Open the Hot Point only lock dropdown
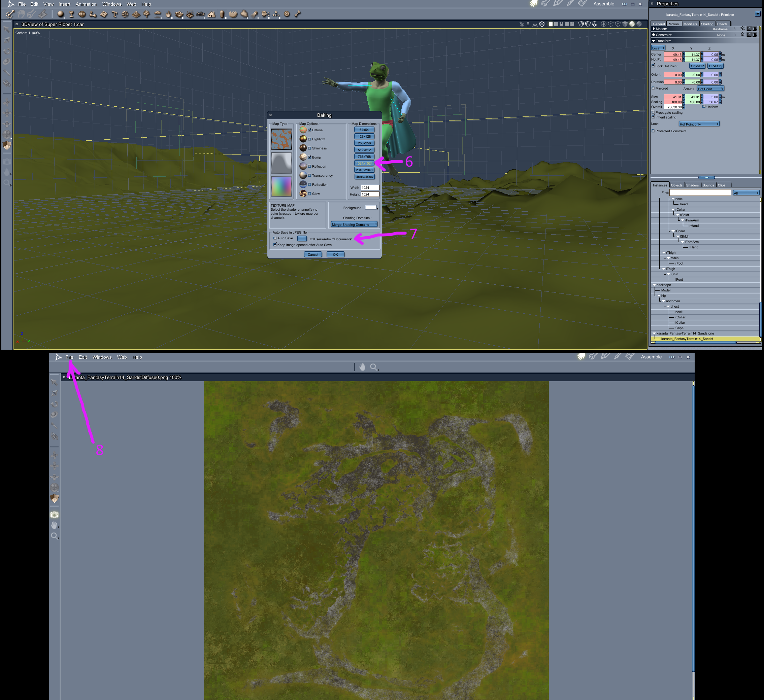Image resolution: width=764 pixels, height=700 pixels. coord(698,124)
